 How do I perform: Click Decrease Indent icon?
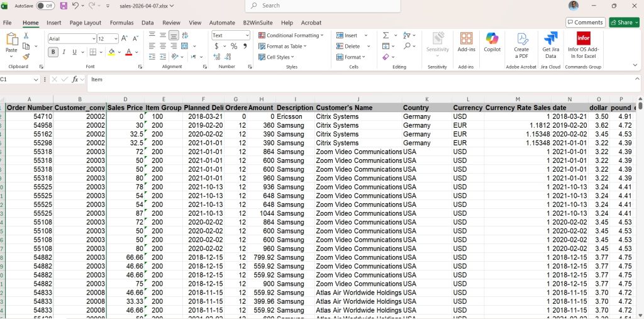tap(152, 57)
